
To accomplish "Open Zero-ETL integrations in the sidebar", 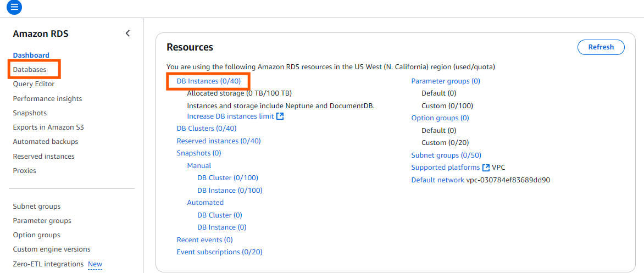I will click(48, 264).
